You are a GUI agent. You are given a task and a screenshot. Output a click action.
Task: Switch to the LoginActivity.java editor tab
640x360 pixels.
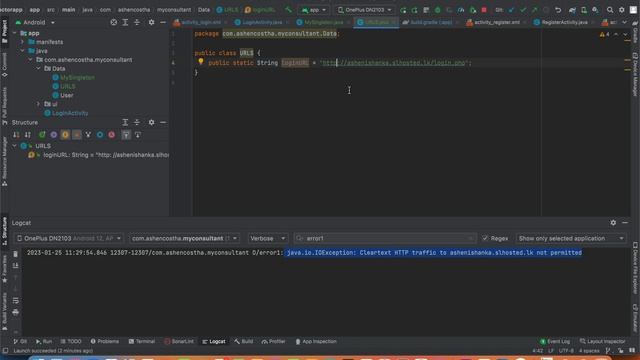[261, 22]
